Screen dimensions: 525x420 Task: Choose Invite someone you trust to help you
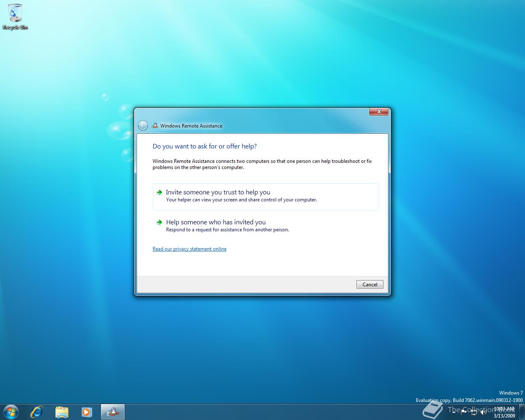(x=266, y=196)
